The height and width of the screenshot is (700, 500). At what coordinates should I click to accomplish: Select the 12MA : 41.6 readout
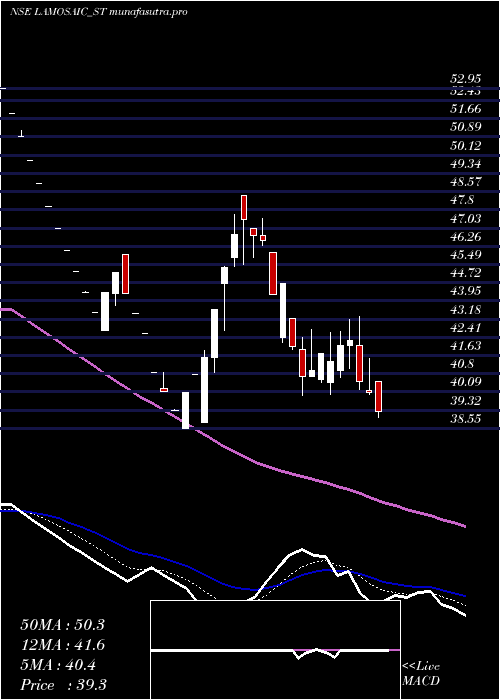[x=62, y=645]
